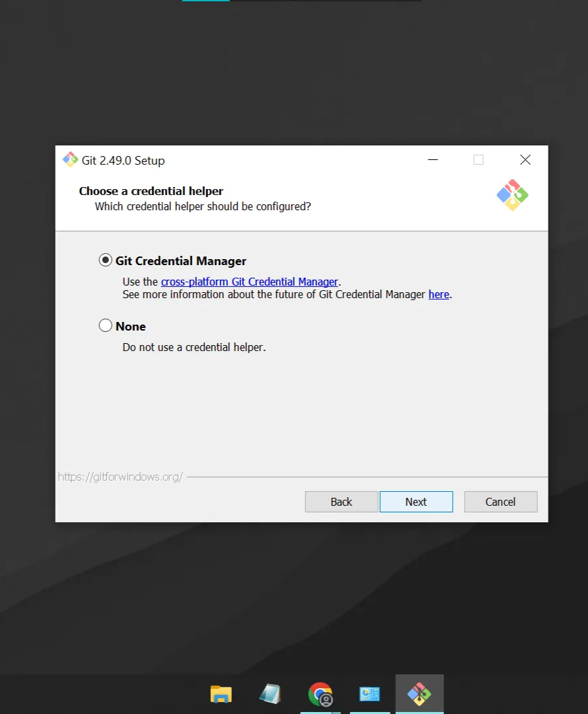Click the Next button

(416, 502)
